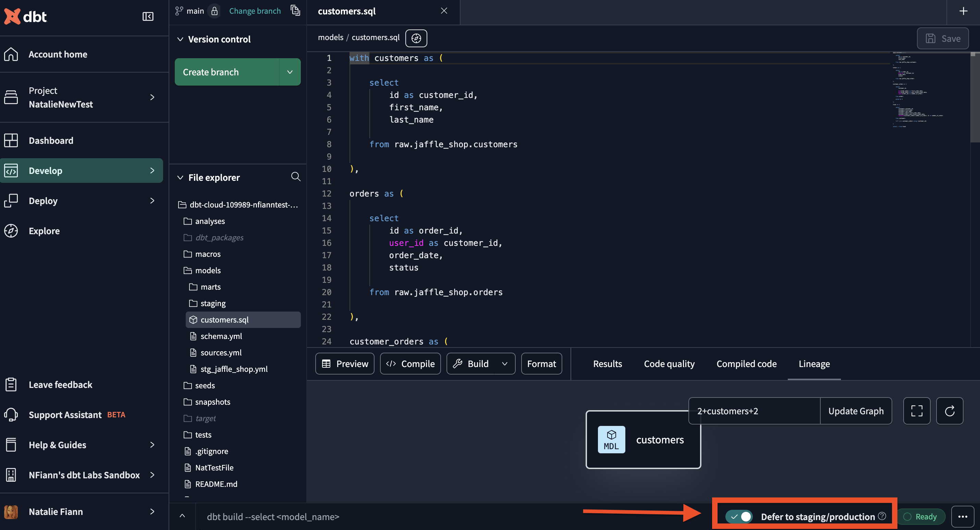
Task: Open the compass icon beside customers.sql breadcrumb
Action: [x=416, y=38]
